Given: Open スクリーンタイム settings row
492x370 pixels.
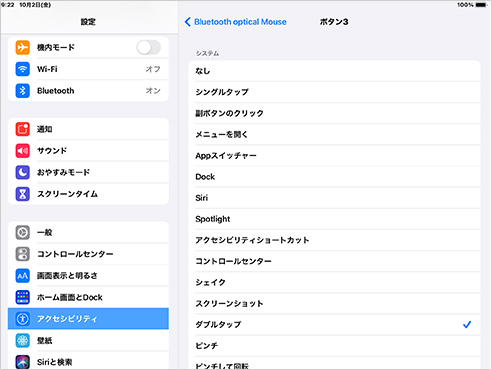Looking at the screenshot, I should click(88, 194).
